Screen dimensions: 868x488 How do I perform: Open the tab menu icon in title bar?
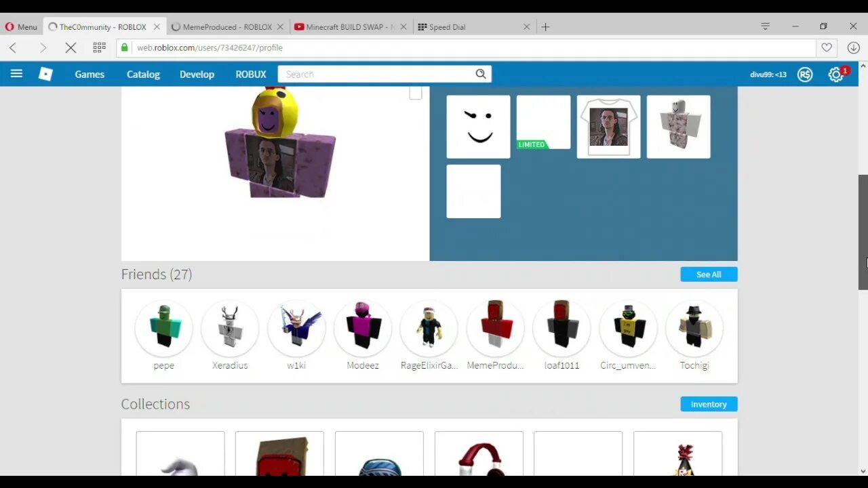click(x=765, y=26)
